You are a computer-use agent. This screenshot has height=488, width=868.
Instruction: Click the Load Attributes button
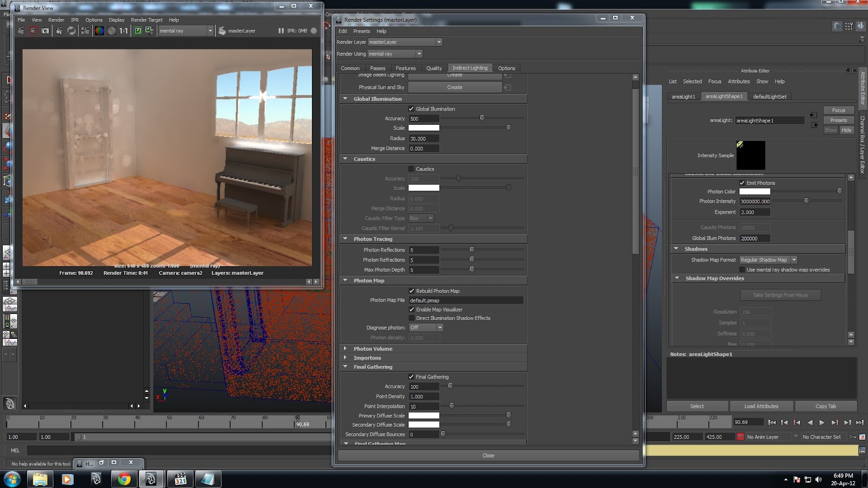coord(761,406)
